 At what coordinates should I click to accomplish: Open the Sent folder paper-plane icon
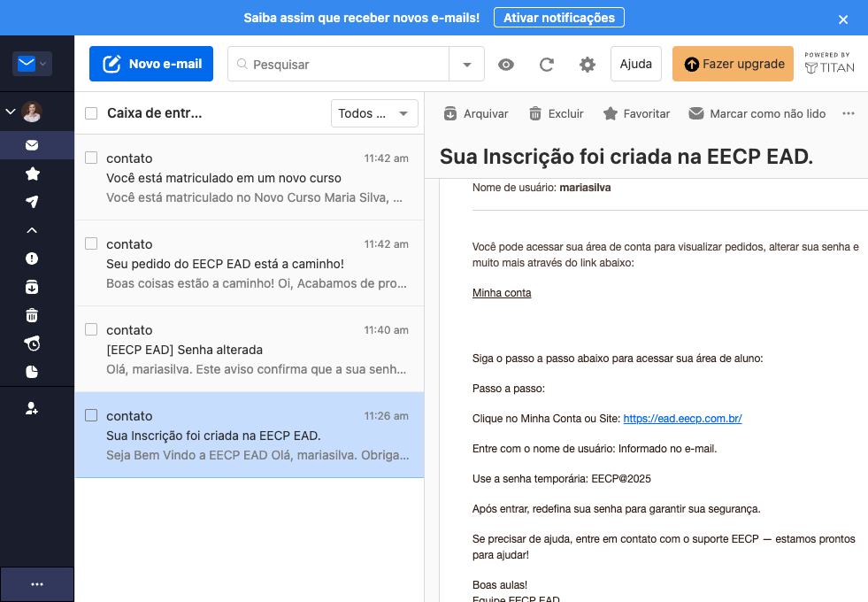[32, 202]
